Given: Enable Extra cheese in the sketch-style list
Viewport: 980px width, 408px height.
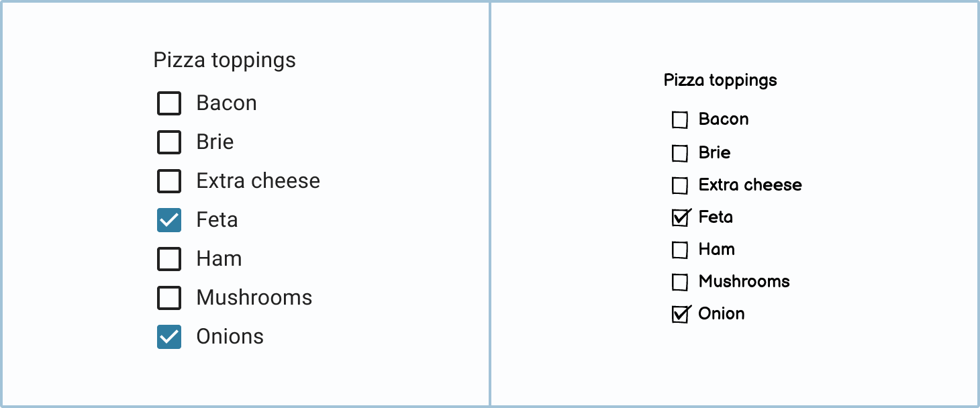Looking at the screenshot, I should click(679, 185).
